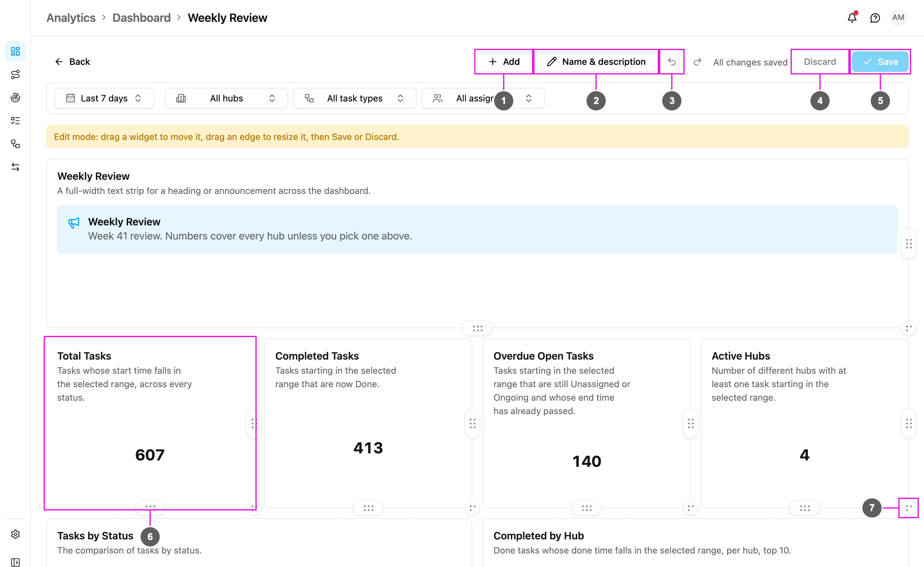Grab the Overdue Open Tasks corner handle

690,508
